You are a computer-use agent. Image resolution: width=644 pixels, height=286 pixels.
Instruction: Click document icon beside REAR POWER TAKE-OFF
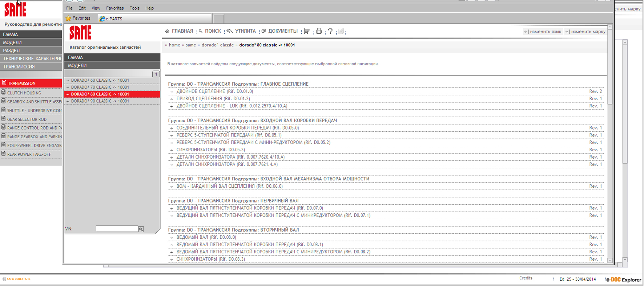click(x=4, y=154)
